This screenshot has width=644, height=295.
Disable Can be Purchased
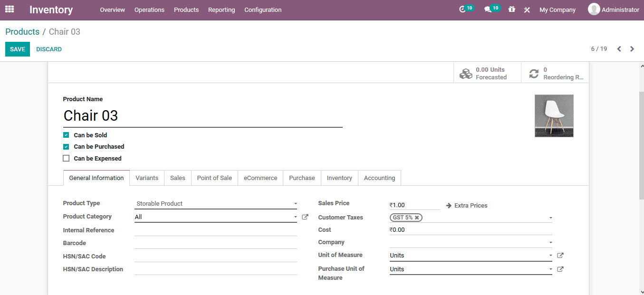point(66,146)
